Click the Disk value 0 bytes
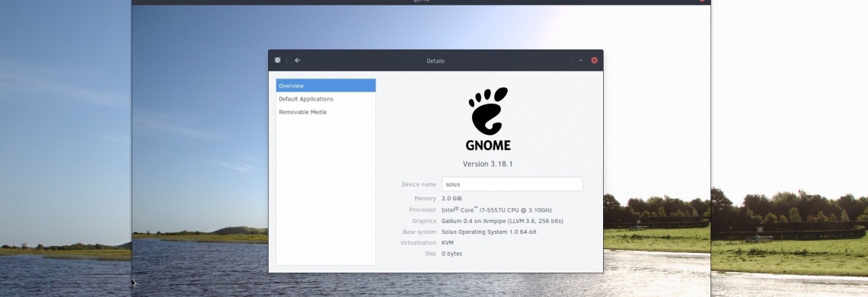The width and height of the screenshot is (868, 297). [x=452, y=254]
